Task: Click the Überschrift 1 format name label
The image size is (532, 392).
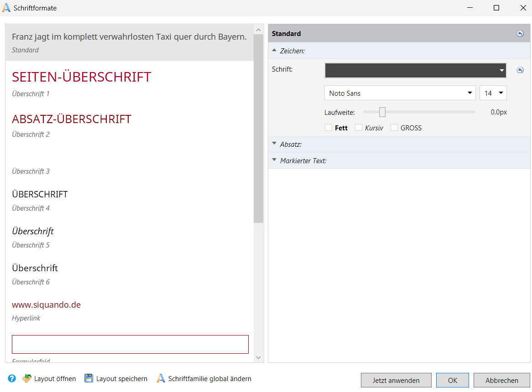Action: coord(31,94)
